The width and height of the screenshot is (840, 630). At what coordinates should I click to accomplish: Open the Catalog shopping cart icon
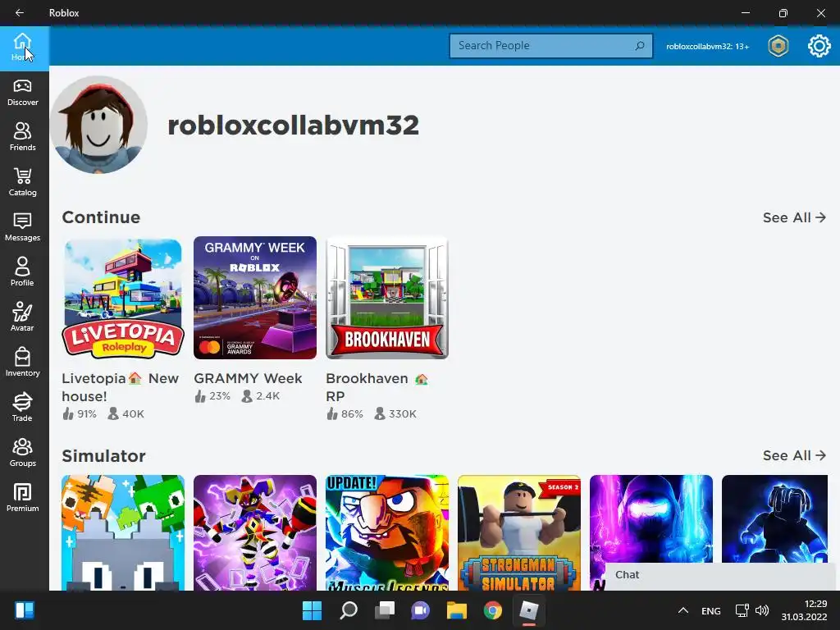22,183
